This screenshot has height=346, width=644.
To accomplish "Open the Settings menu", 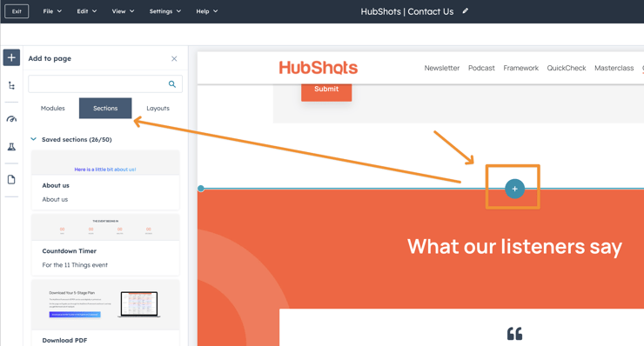I will click(165, 11).
